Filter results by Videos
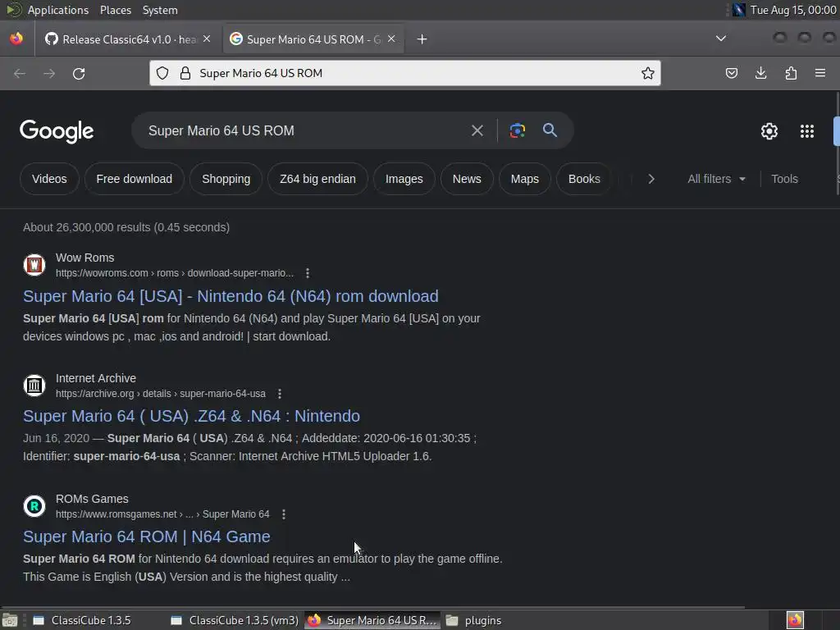This screenshot has width=840, height=630. click(x=49, y=179)
